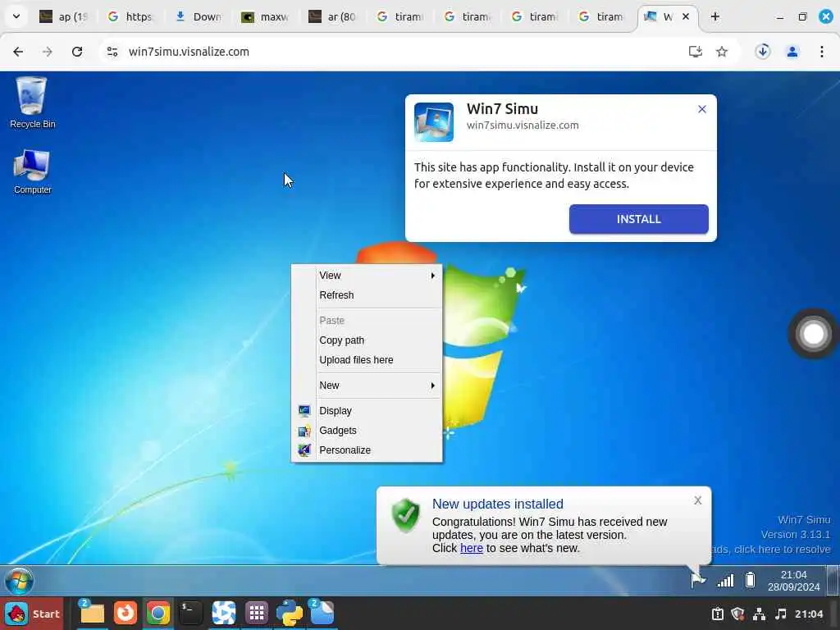Go forward in the browser
The image size is (840, 630).
tap(48, 52)
